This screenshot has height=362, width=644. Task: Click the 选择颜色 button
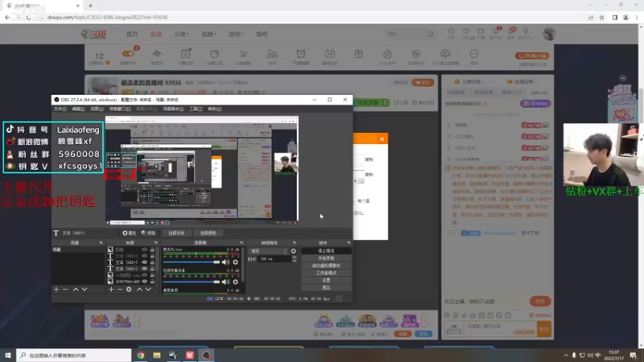click(x=208, y=232)
